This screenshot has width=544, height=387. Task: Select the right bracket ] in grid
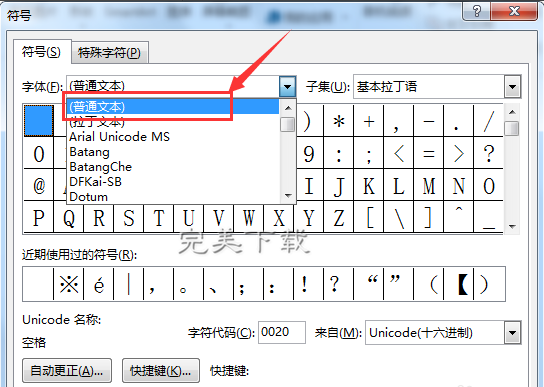point(429,217)
